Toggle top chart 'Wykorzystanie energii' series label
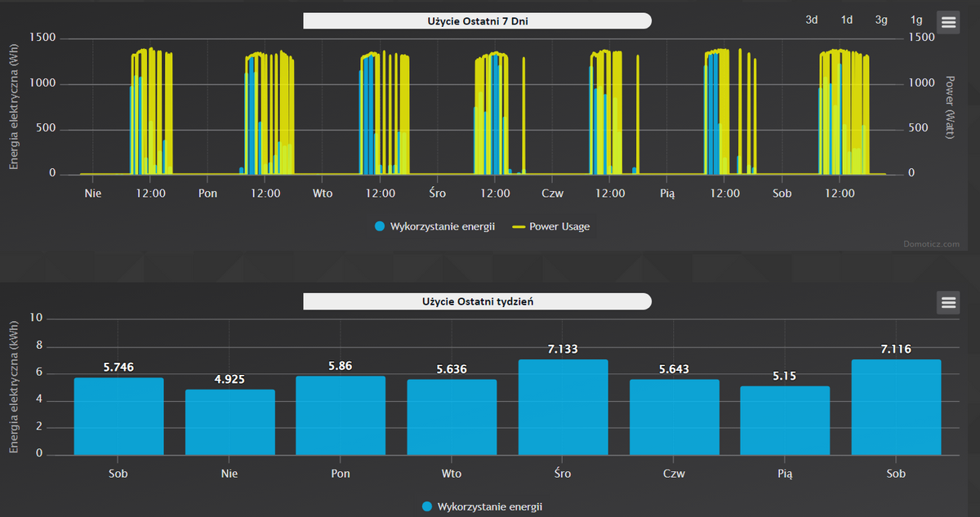Viewport: 980px width, 517px height. click(x=443, y=226)
